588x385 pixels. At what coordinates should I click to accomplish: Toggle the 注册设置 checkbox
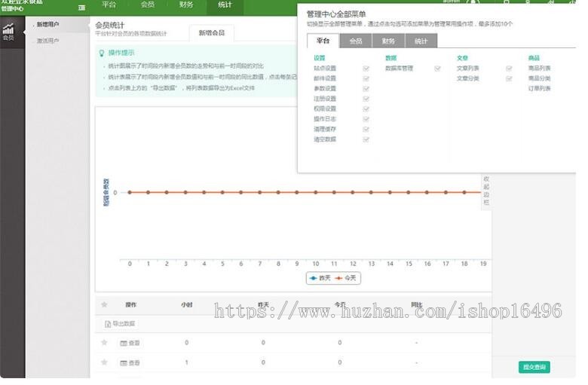tap(366, 99)
